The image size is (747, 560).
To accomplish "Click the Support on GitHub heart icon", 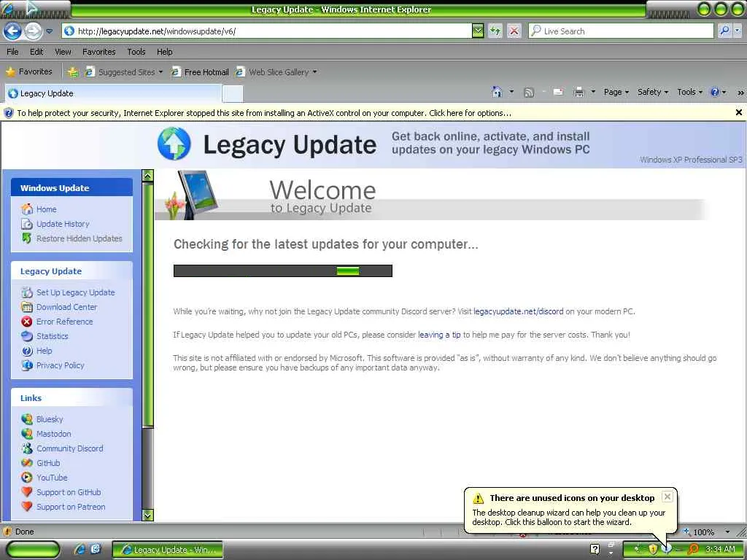I will click(x=27, y=492).
